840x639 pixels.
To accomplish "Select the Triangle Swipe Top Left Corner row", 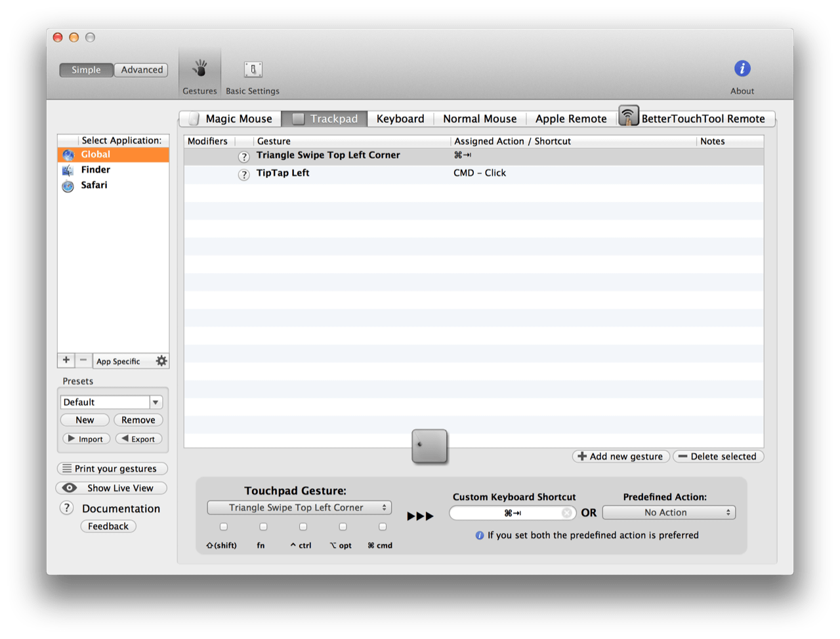I will [x=474, y=156].
